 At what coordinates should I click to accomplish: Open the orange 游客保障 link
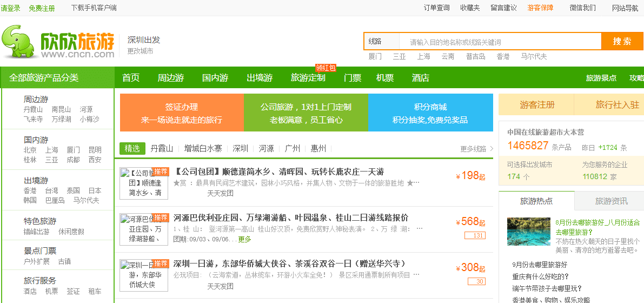[x=541, y=8]
